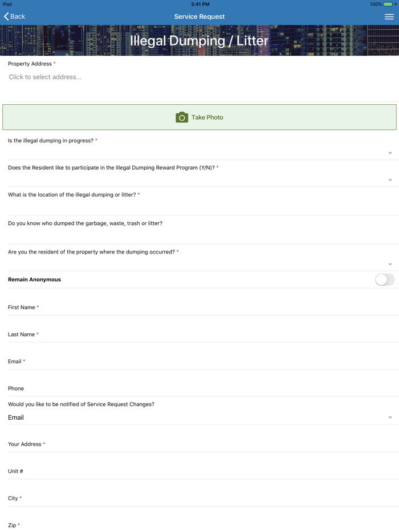The height and width of the screenshot is (532, 399).
Task: Select the Last Name field
Action: (199, 335)
